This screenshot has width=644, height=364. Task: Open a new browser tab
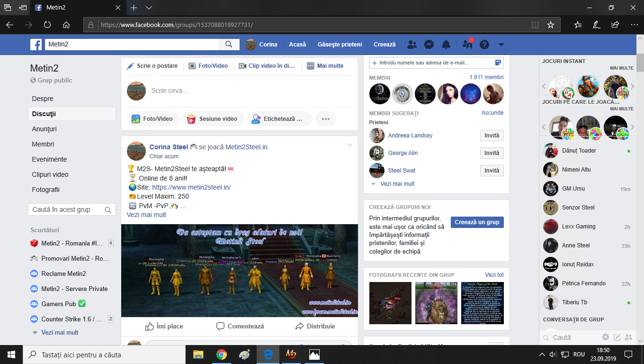(x=134, y=8)
